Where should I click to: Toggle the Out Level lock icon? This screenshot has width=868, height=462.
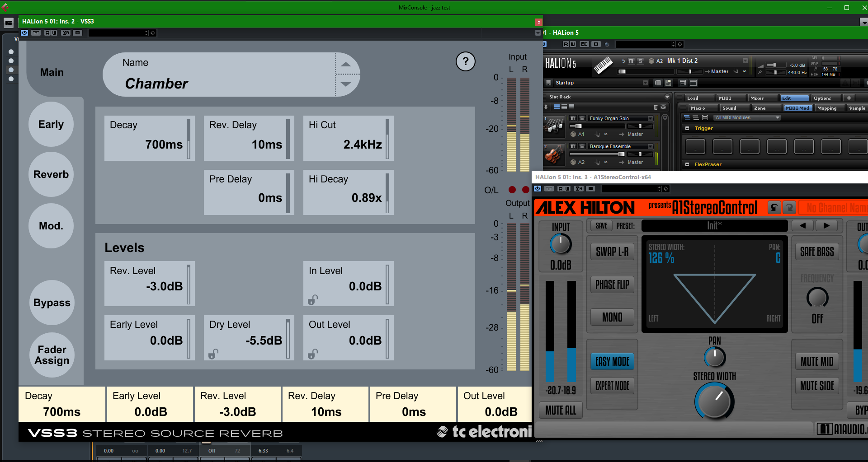tap(313, 354)
